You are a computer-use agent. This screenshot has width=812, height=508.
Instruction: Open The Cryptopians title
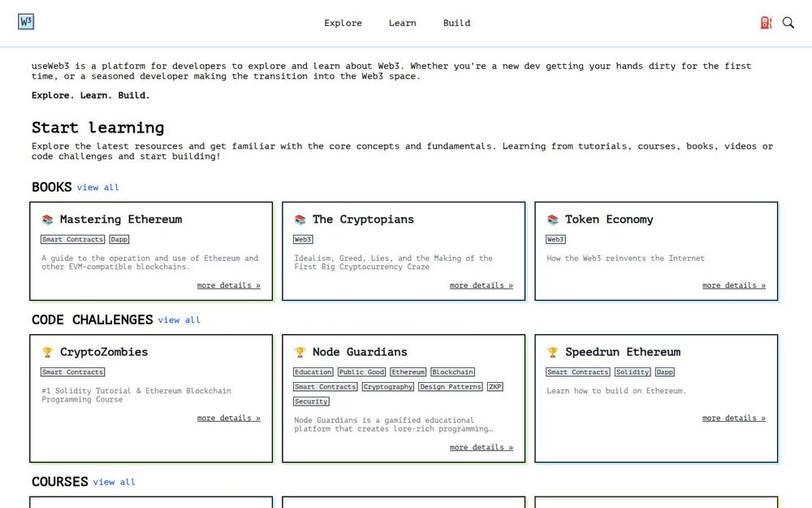364,219
